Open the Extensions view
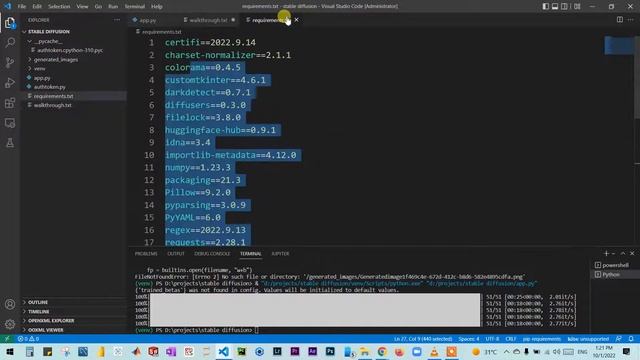 click(x=10, y=102)
